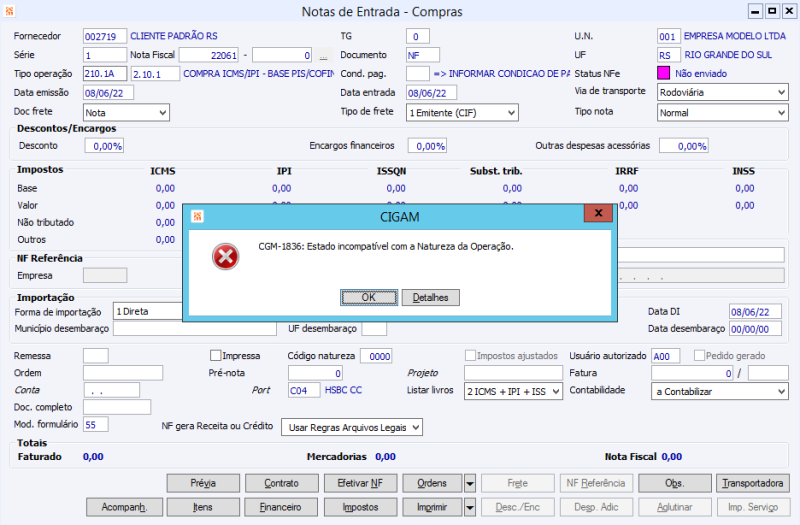This screenshot has height=525, width=800.
Task: Click the Projeto input field
Action: click(513, 373)
